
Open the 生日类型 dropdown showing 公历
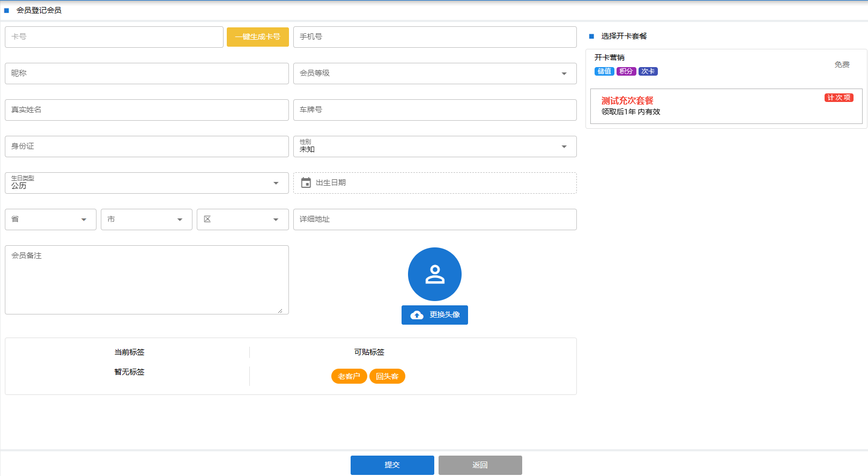tap(147, 183)
